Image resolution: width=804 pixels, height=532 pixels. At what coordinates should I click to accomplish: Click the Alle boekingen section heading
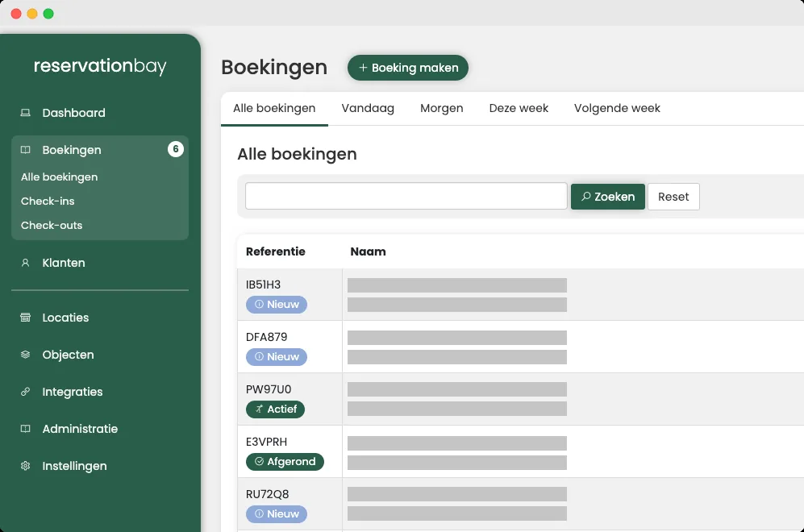(x=297, y=154)
